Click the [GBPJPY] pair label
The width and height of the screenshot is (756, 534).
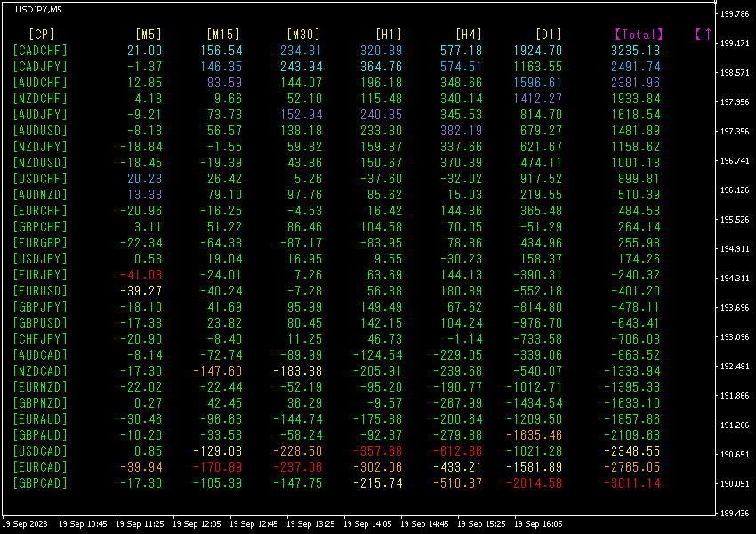(40, 307)
